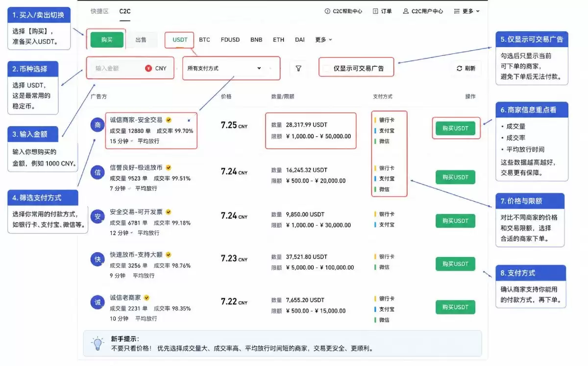
Task: Click the lightbulb icon in 新手提示
Action: point(98,343)
